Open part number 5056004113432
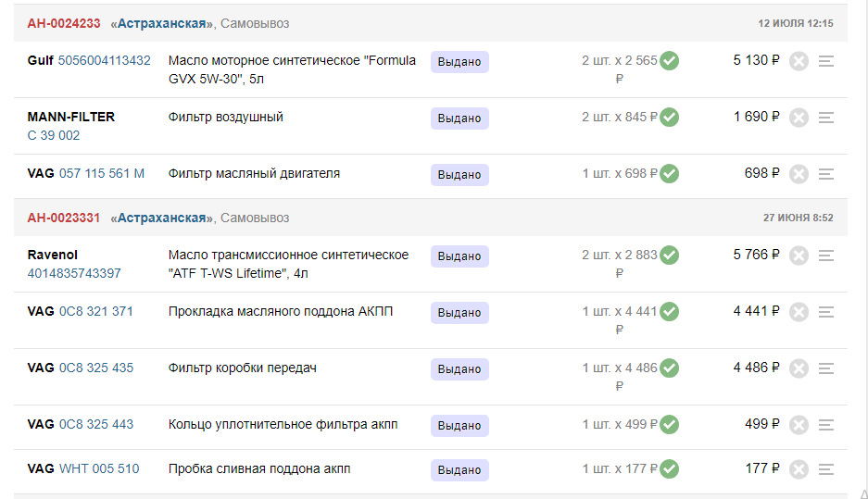The width and height of the screenshot is (868, 499). pyautogui.click(x=104, y=60)
